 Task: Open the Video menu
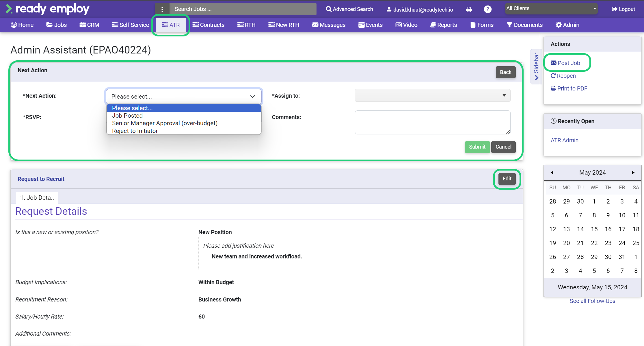pyautogui.click(x=406, y=25)
